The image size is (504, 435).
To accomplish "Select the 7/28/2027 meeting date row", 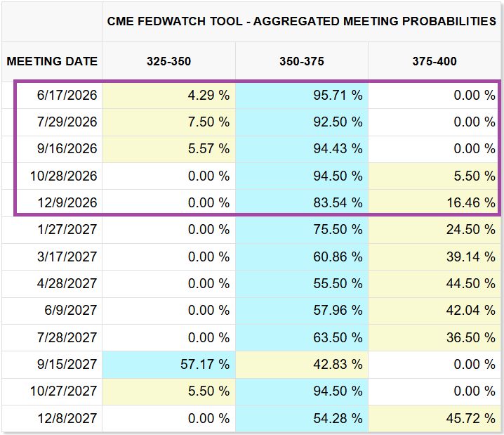I will click(251, 337).
